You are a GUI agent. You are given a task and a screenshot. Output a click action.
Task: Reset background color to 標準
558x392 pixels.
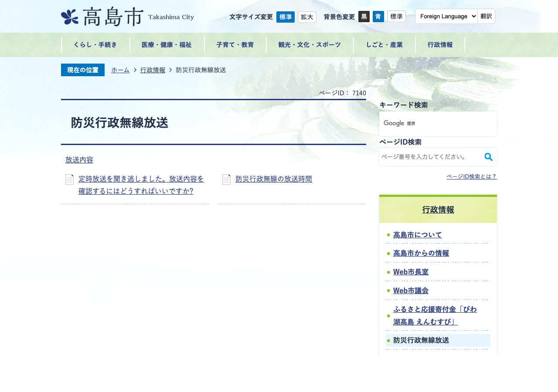396,17
